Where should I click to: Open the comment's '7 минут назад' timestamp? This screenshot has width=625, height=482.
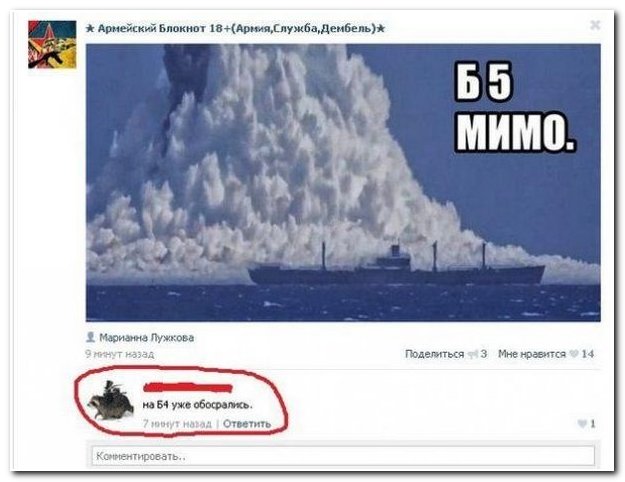pyautogui.click(x=177, y=424)
